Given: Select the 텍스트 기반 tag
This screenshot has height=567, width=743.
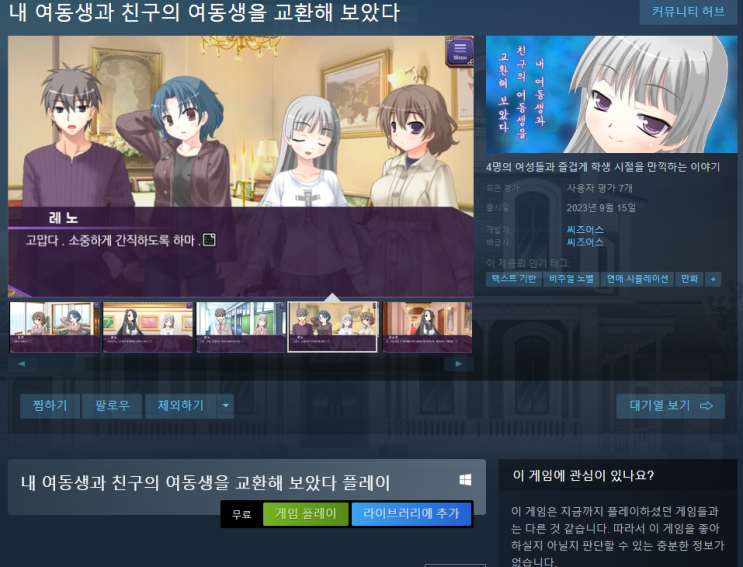Looking at the screenshot, I should click(514, 279).
